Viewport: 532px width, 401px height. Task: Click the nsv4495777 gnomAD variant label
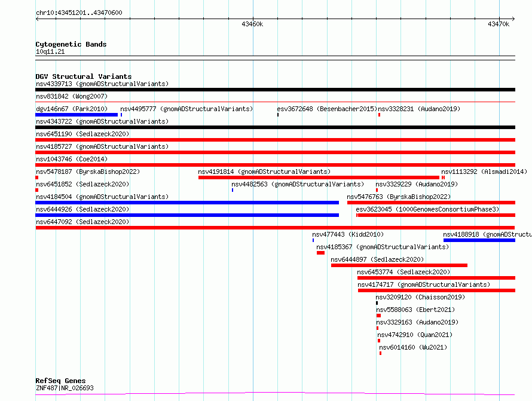pos(186,109)
